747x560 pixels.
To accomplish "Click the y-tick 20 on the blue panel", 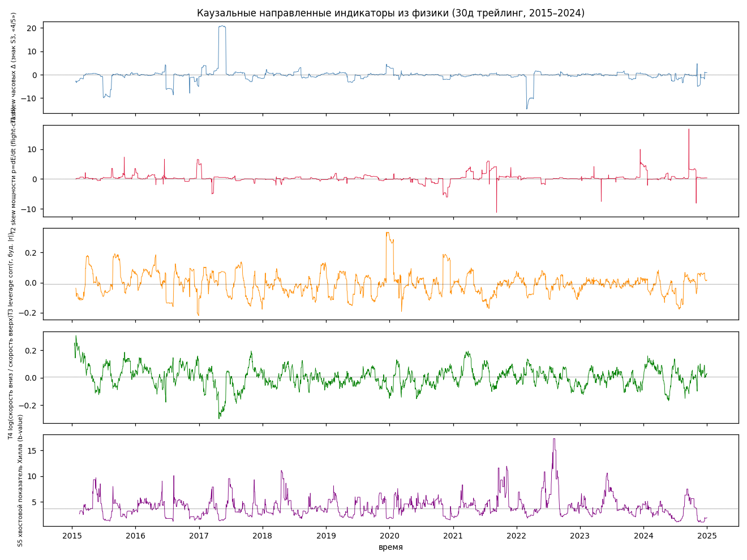I will tap(32, 28).
